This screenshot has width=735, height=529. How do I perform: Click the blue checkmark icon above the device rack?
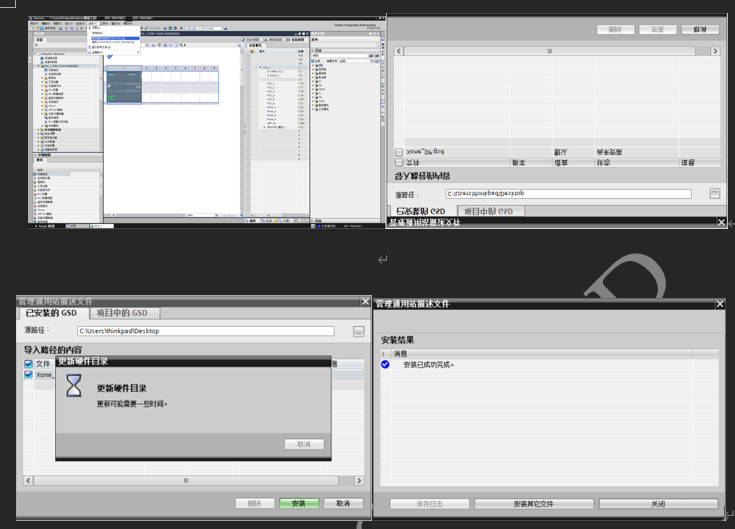(110, 58)
